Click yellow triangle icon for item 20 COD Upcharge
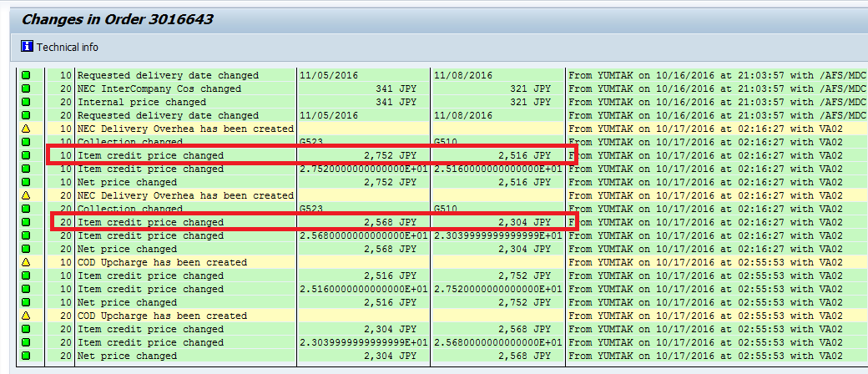868x374 pixels. click(26, 316)
